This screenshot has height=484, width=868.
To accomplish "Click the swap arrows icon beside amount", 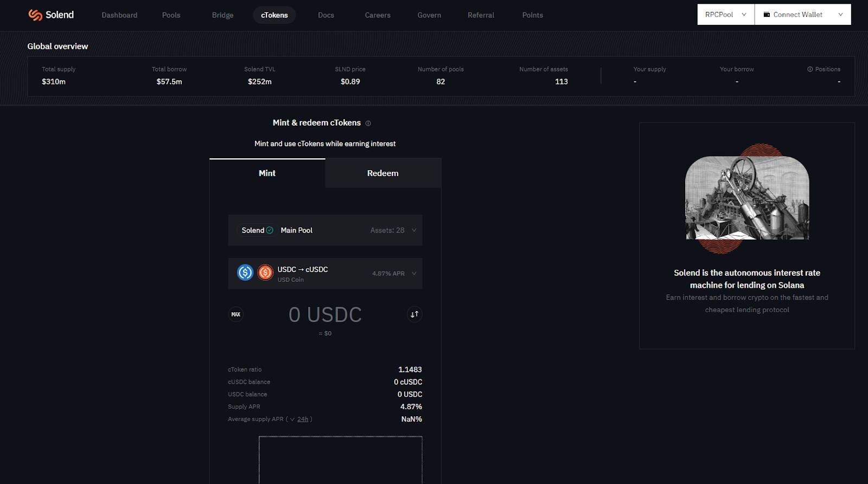I will click(414, 314).
